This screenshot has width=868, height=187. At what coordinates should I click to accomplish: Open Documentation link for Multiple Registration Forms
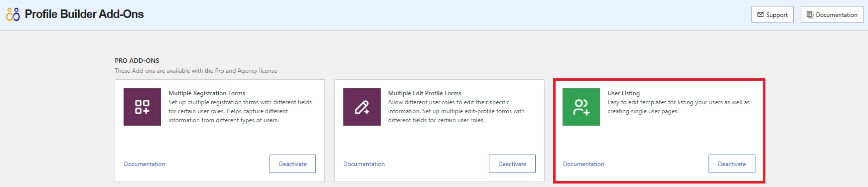tap(145, 164)
